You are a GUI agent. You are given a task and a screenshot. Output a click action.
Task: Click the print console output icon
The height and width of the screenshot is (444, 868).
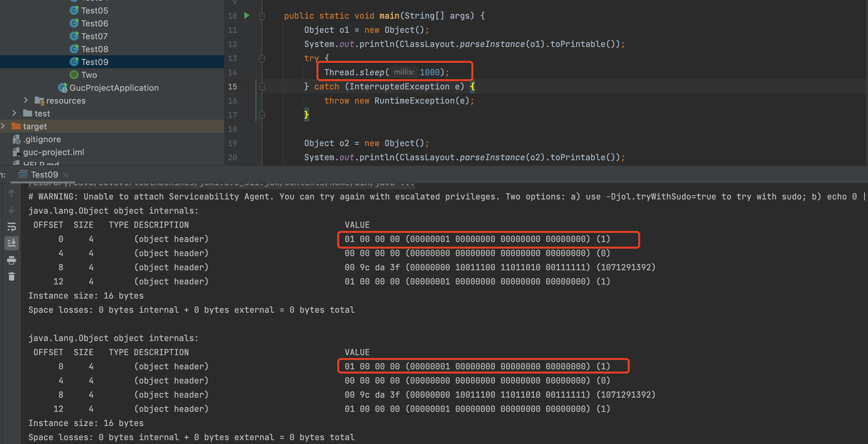pos(12,260)
